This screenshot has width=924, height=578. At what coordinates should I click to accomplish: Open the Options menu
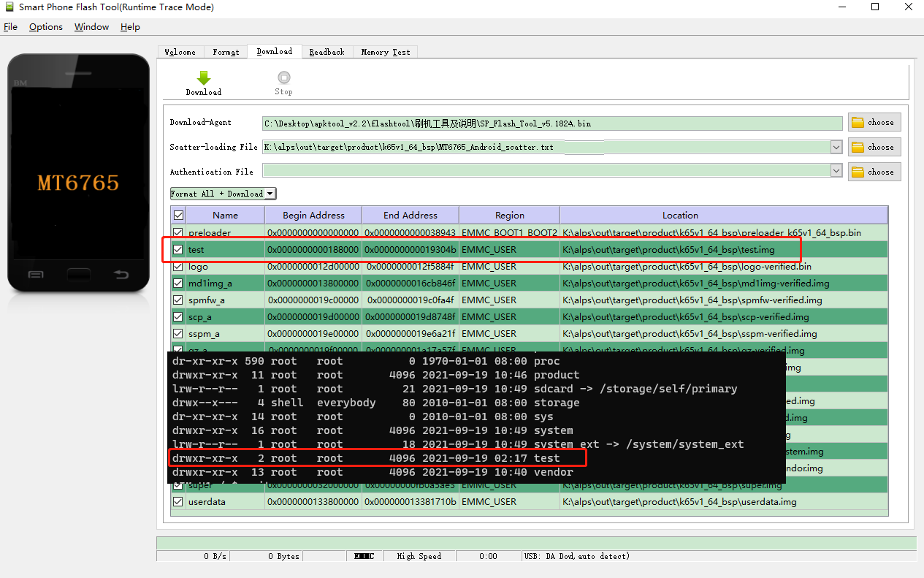click(45, 26)
